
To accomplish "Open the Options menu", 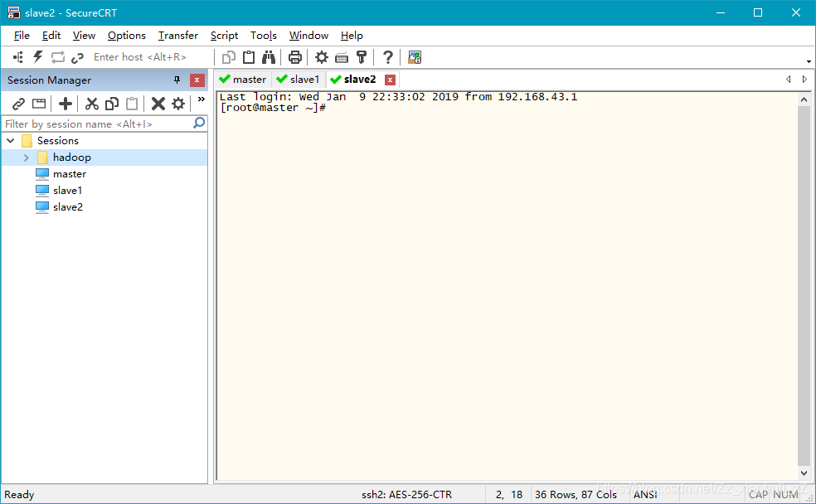I will tap(126, 36).
